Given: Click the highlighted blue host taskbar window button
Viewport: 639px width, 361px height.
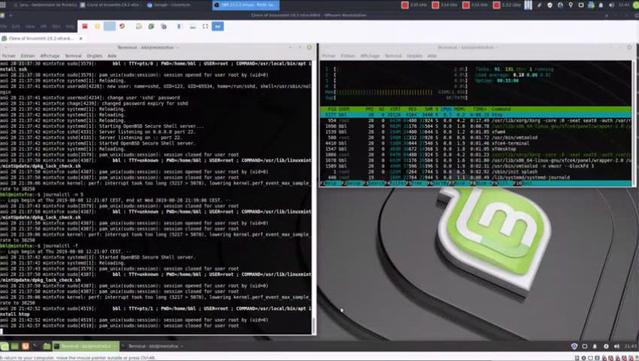Looking at the screenshot, I should [246, 5].
